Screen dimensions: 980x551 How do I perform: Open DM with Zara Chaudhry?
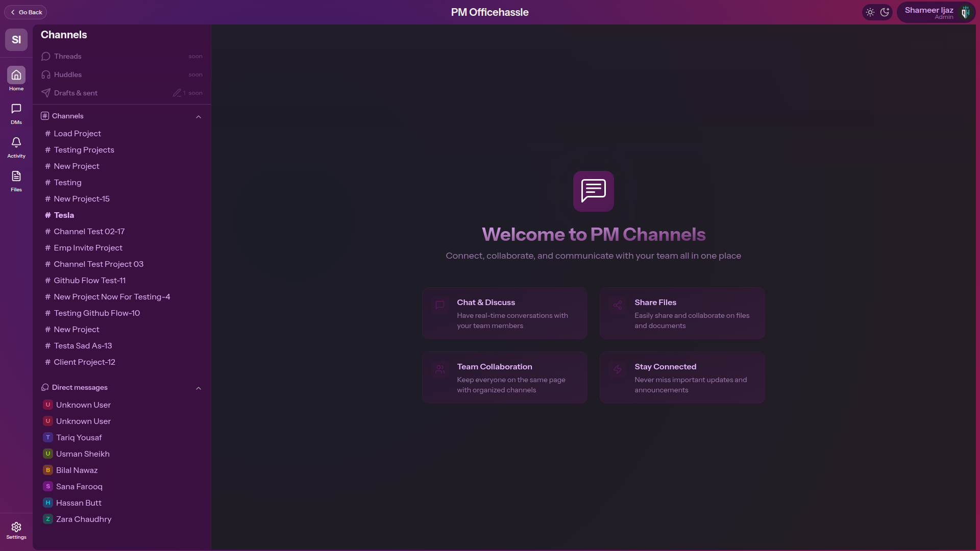pyautogui.click(x=121, y=519)
